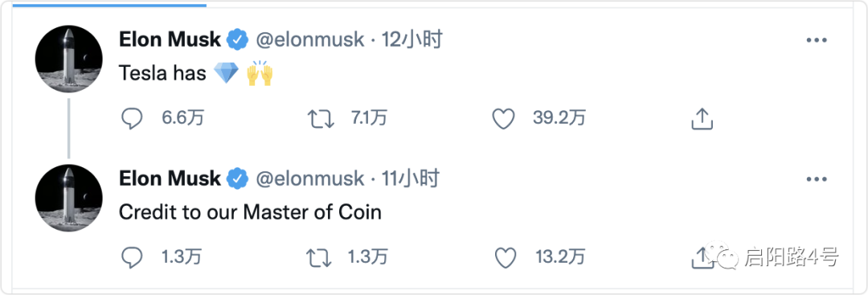Screen dimensions: 868x295
Task: Share the "Master of Coin" tweet
Action: click(x=699, y=257)
